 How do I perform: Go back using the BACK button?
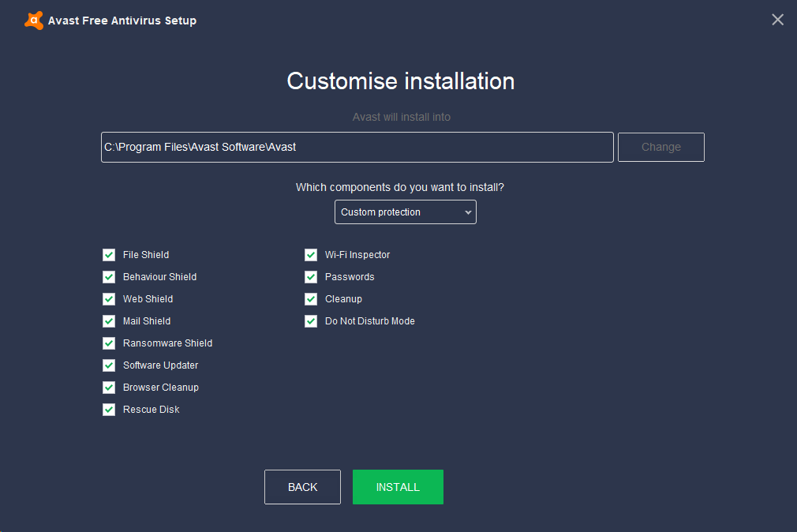click(x=302, y=487)
